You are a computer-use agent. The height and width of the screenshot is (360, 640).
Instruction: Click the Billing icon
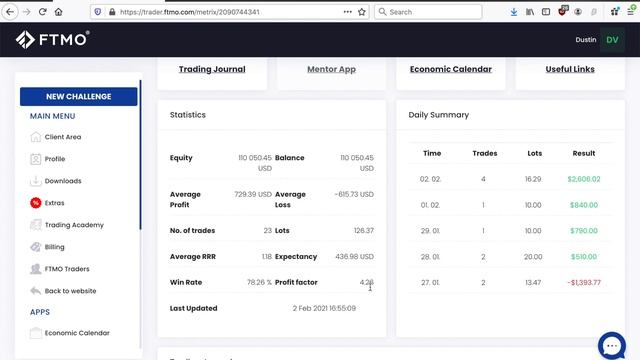pos(36,247)
